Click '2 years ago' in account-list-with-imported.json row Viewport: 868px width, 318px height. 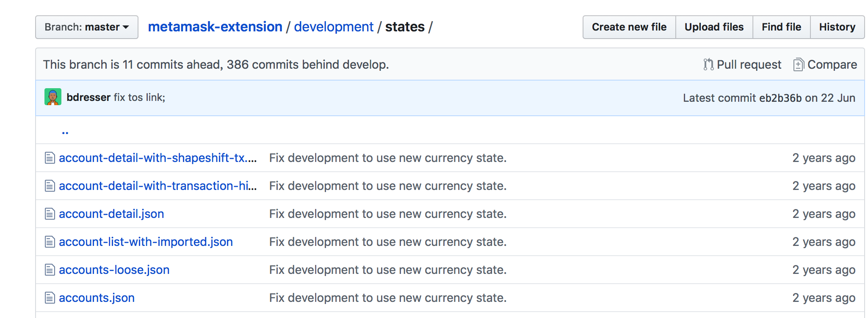pyautogui.click(x=824, y=242)
